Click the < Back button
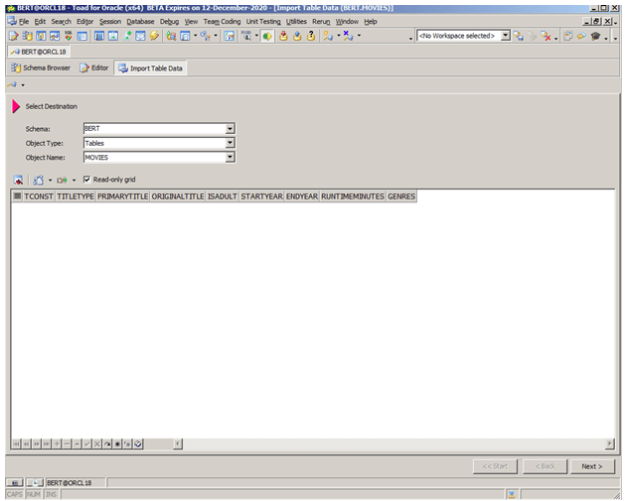 [x=545, y=466]
